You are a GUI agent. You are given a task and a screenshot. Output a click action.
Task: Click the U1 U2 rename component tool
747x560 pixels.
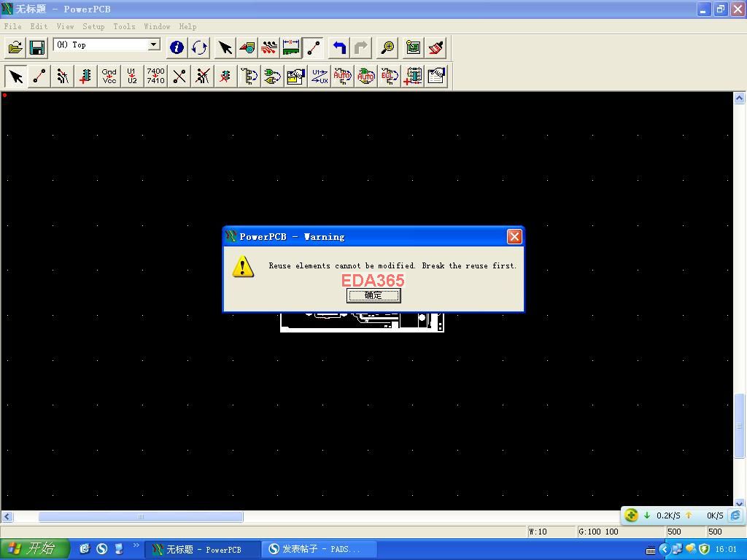pyautogui.click(x=132, y=76)
